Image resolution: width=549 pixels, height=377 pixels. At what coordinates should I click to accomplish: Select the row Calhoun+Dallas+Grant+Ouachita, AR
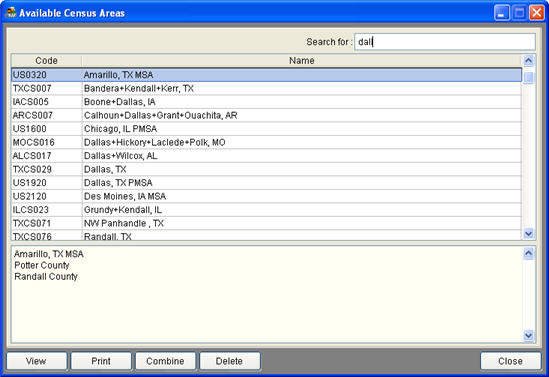(266, 116)
